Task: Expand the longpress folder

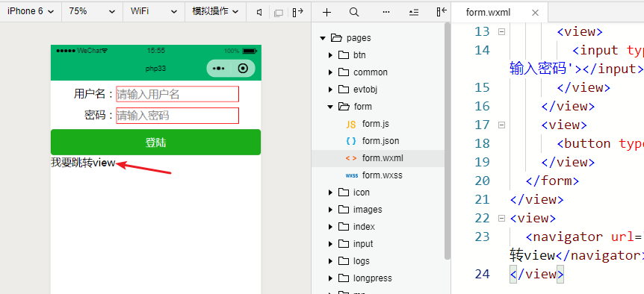Action: (331, 278)
